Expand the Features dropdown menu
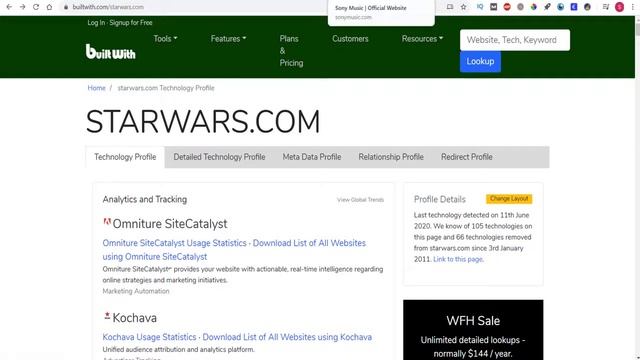640x360 pixels. click(228, 39)
